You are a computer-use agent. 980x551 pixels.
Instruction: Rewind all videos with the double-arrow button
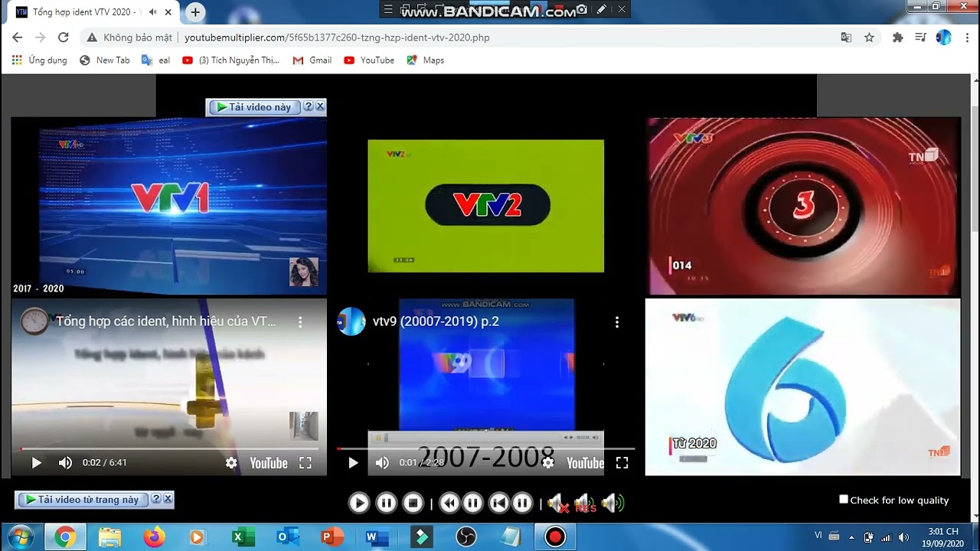coord(449,503)
